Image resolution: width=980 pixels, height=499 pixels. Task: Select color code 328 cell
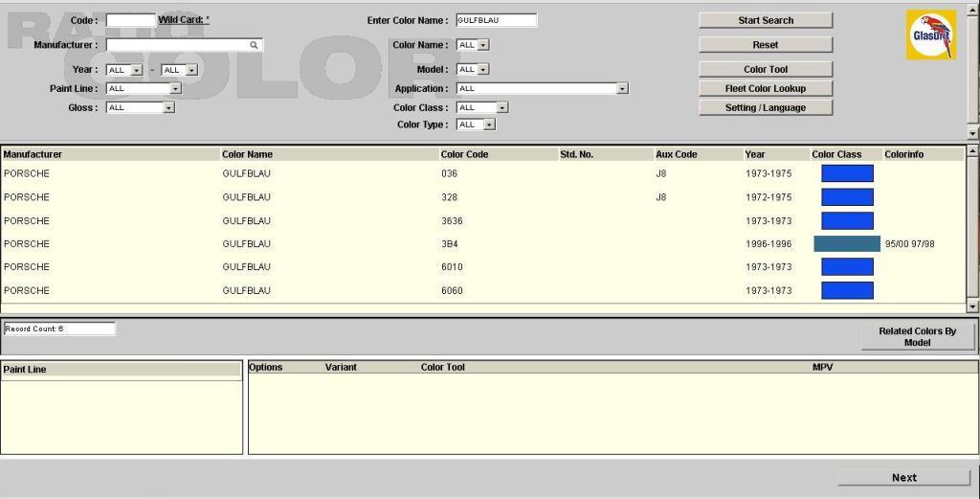[x=450, y=197]
